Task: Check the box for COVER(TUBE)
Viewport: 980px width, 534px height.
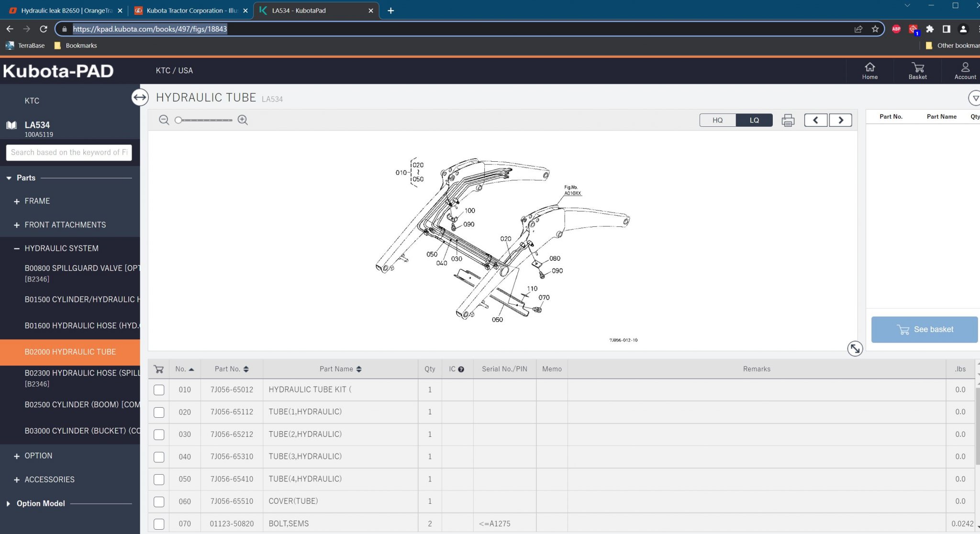Action: [159, 501]
